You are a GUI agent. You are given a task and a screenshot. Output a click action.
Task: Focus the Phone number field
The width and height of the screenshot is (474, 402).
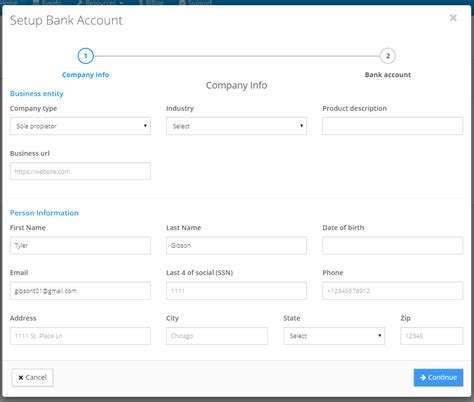click(393, 291)
